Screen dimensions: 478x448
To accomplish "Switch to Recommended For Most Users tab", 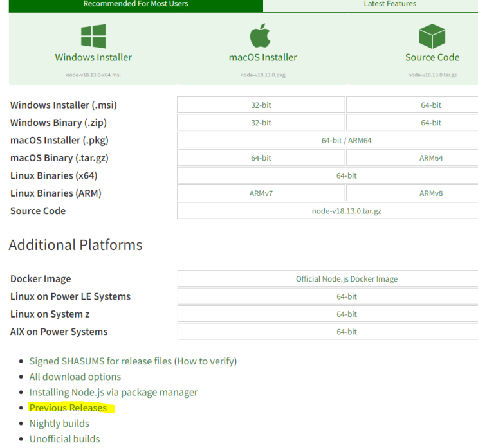I will pos(136,5).
